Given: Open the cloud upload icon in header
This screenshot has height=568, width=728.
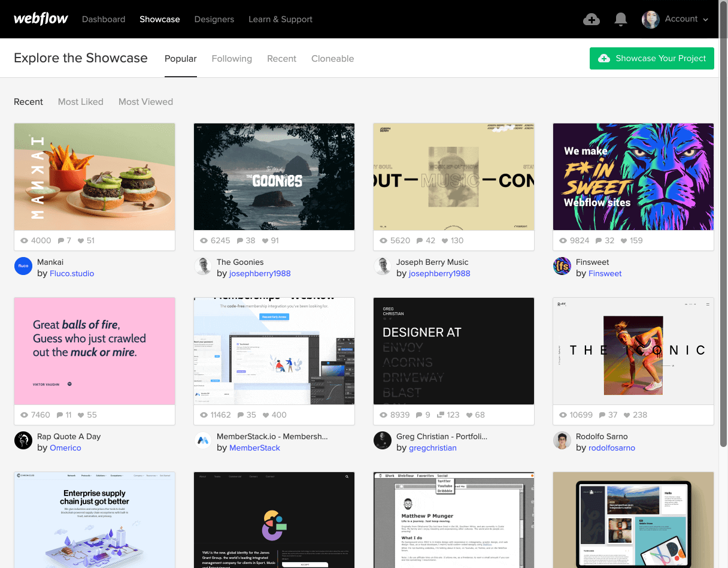Looking at the screenshot, I should 591,19.
